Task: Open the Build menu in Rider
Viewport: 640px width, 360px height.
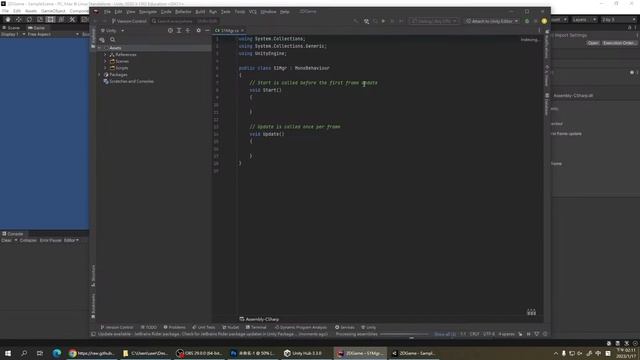Action: click(x=200, y=12)
